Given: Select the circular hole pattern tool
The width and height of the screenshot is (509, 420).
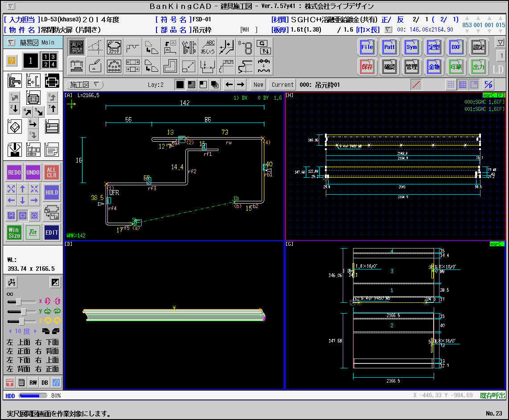Looking at the screenshot, I should pyautogui.click(x=114, y=66).
